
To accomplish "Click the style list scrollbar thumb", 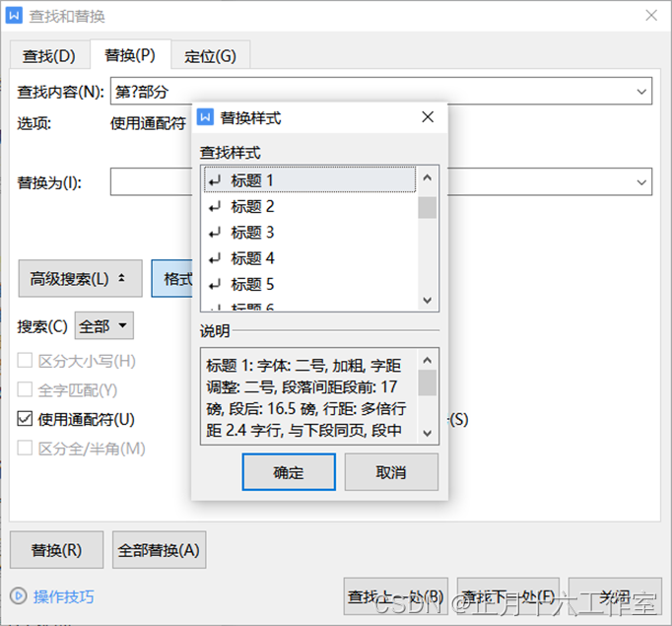I will (x=428, y=208).
